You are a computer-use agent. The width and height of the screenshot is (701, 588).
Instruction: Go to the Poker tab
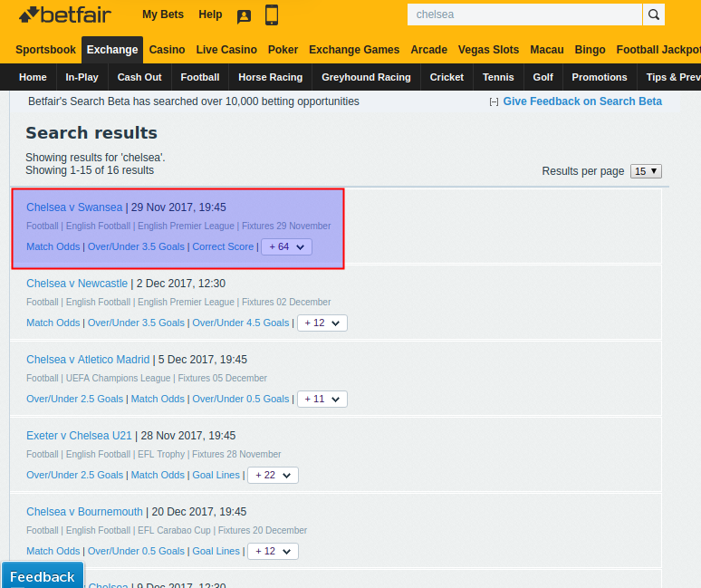[283, 50]
